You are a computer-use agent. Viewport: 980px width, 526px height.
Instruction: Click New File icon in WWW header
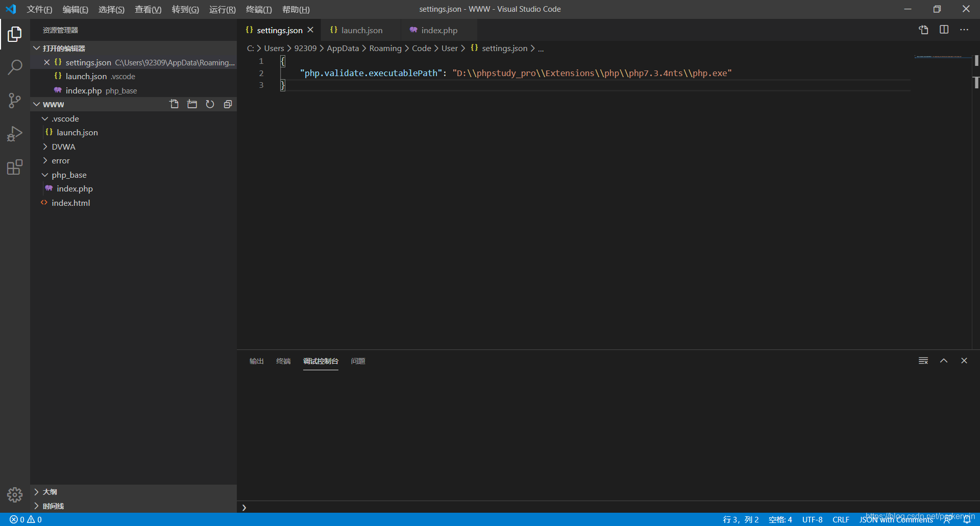coord(174,104)
